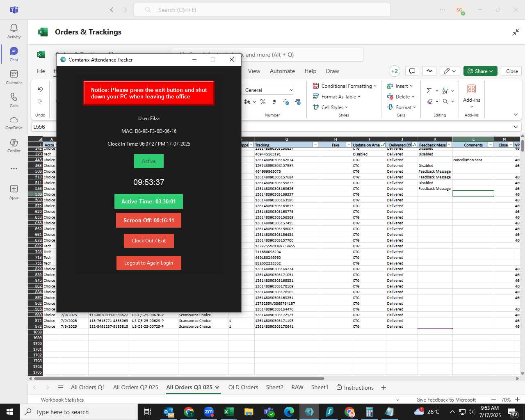Open Calculator from the taskbar
525x420 pixels.
[x=370, y=412]
